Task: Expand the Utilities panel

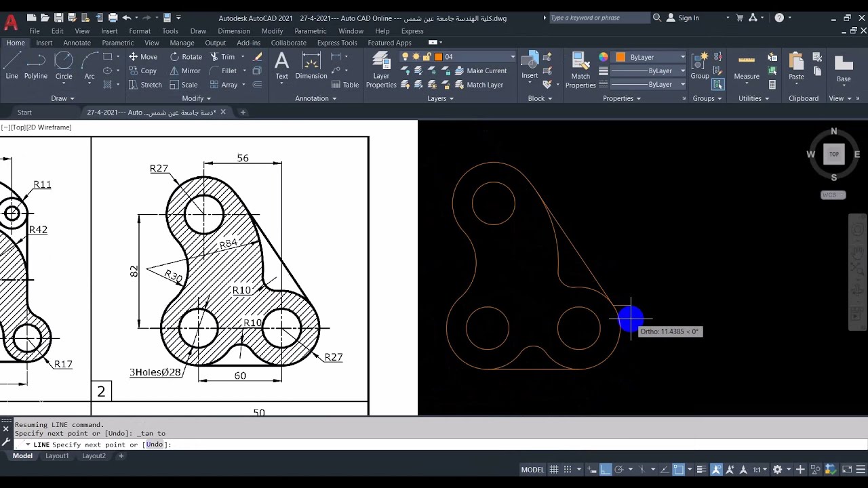Action: pyautogui.click(x=754, y=98)
